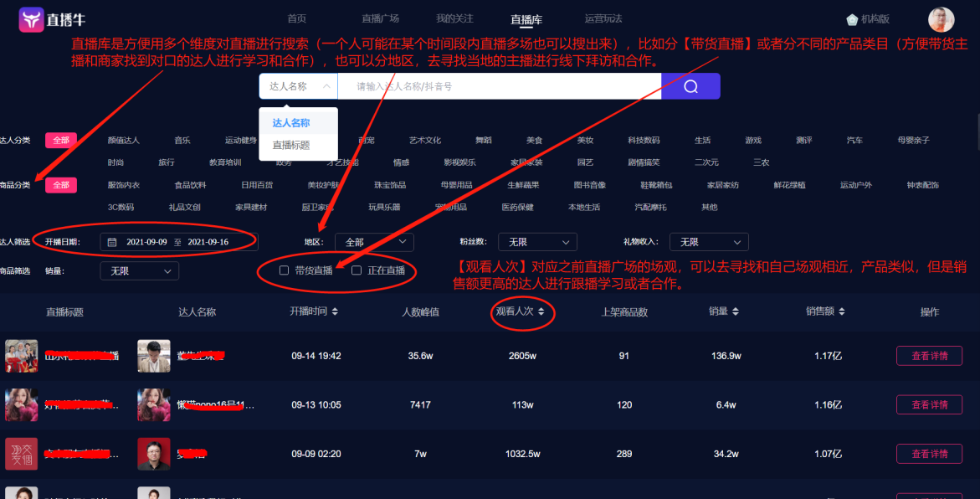The width and height of the screenshot is (980, 499).
Task: Click 查看详情 for the 1.16亿 row
Action: click(930, 404)
